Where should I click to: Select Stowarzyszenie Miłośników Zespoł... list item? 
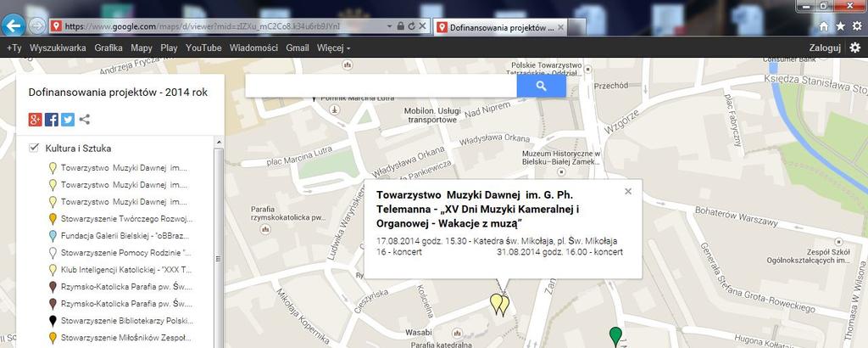127,337
